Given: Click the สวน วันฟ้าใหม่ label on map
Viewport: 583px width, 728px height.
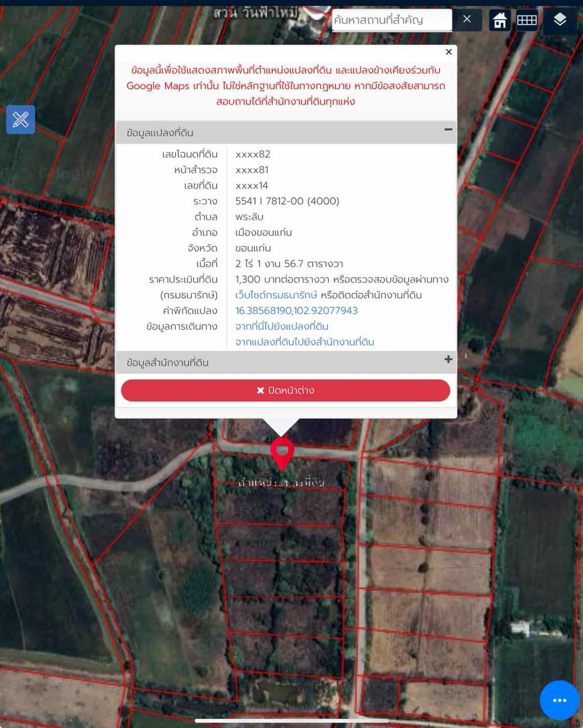Looking at the screenshot, I should [256, 13].
